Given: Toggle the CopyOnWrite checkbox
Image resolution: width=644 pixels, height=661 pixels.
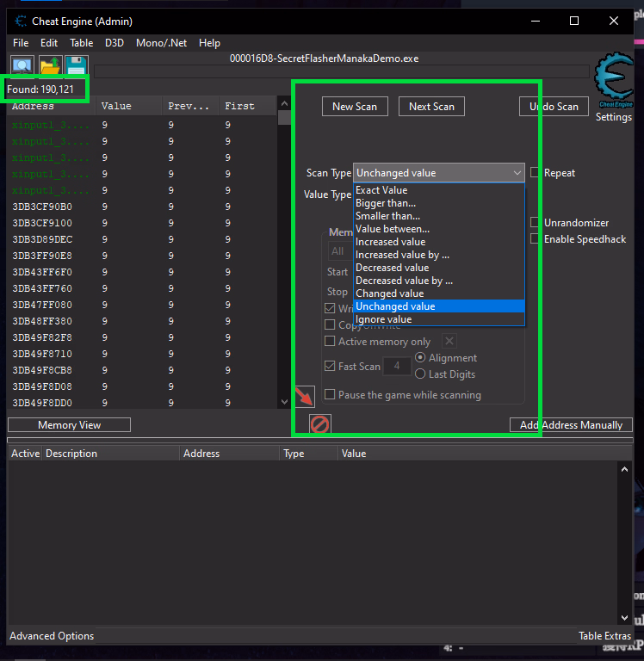Looking at the screenshot, I should (x=330, y=324).
